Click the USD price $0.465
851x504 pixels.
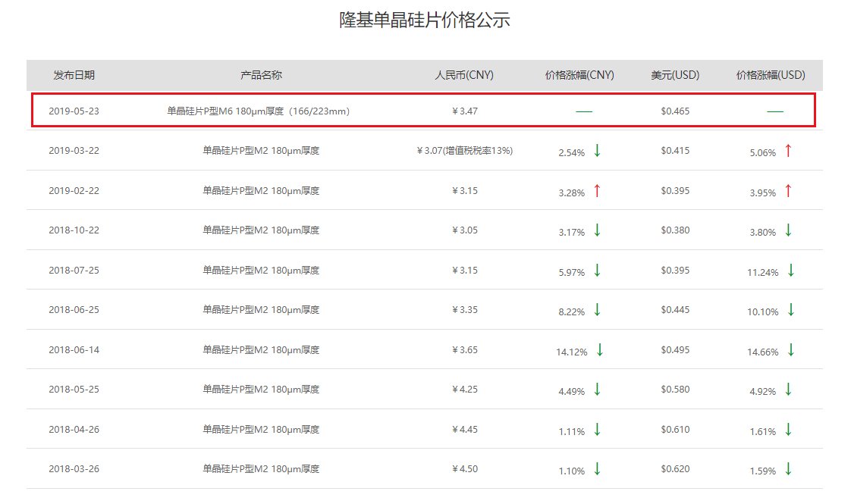point(675,111)
